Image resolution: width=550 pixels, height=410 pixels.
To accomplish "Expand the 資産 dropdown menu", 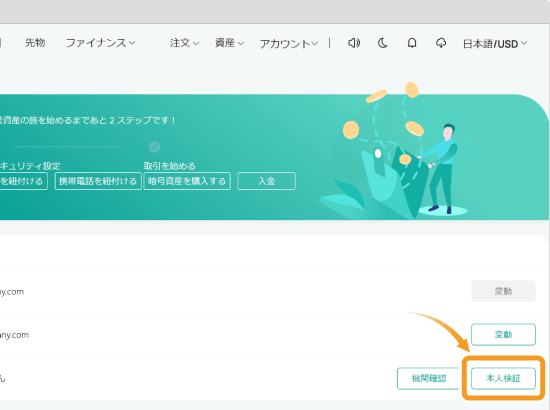I will tap(229, 43).
